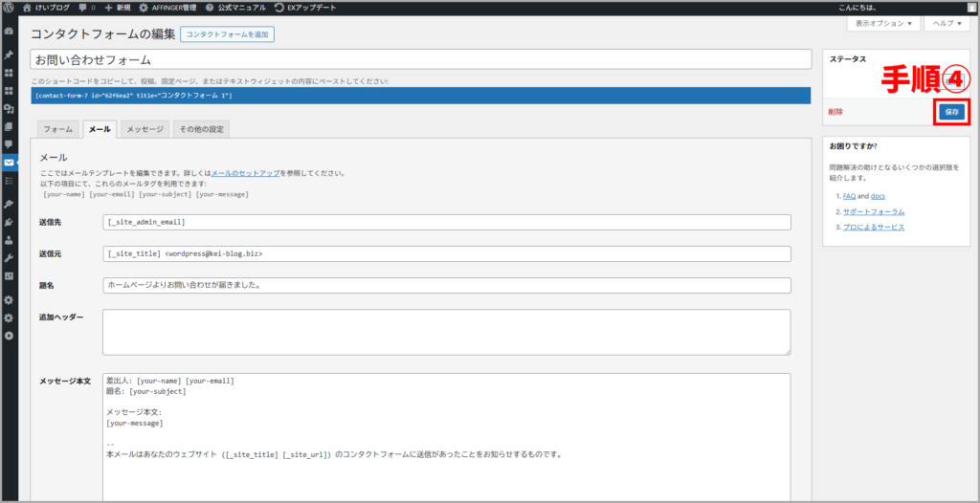
Task: Open the Users person icon in sidebar
Action: click(x=10, y=240)
